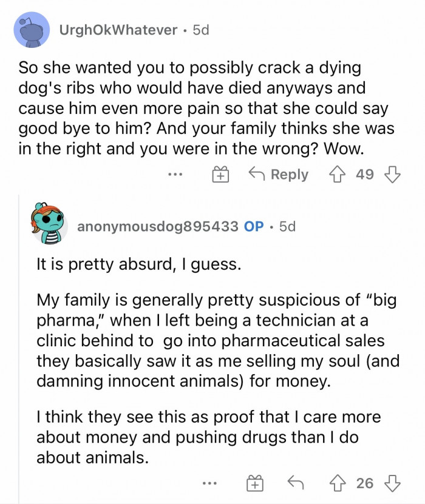Give an award to the OP's reply

click(x=255, y=483)
